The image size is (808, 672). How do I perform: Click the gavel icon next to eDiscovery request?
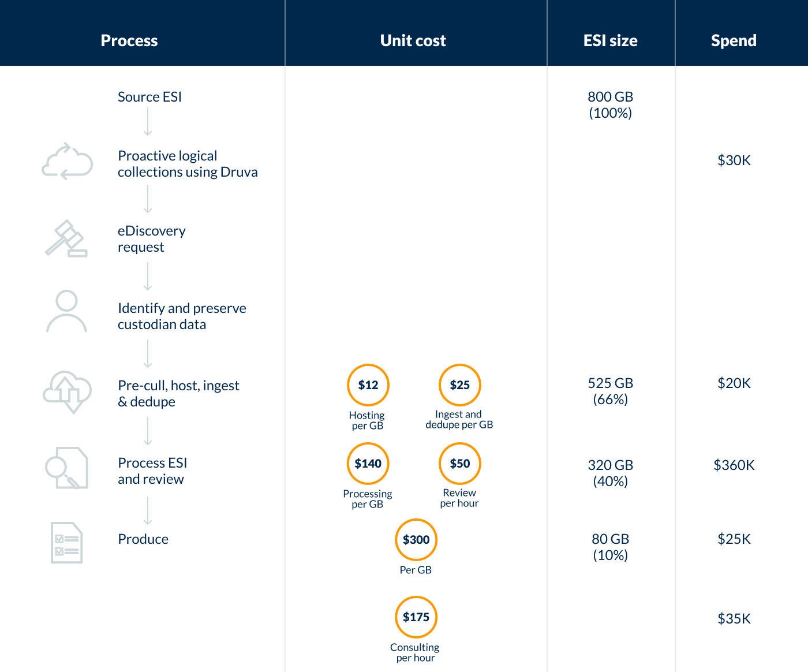[66, 238]
